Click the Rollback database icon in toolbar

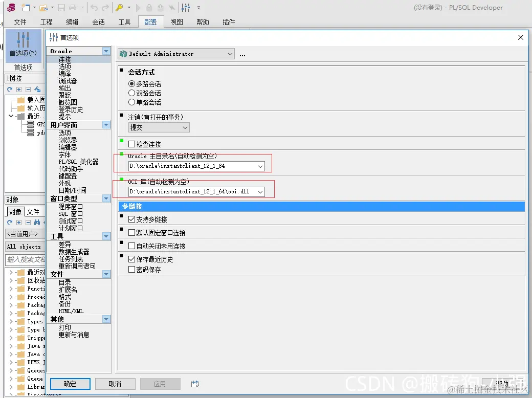pos(161,8)
